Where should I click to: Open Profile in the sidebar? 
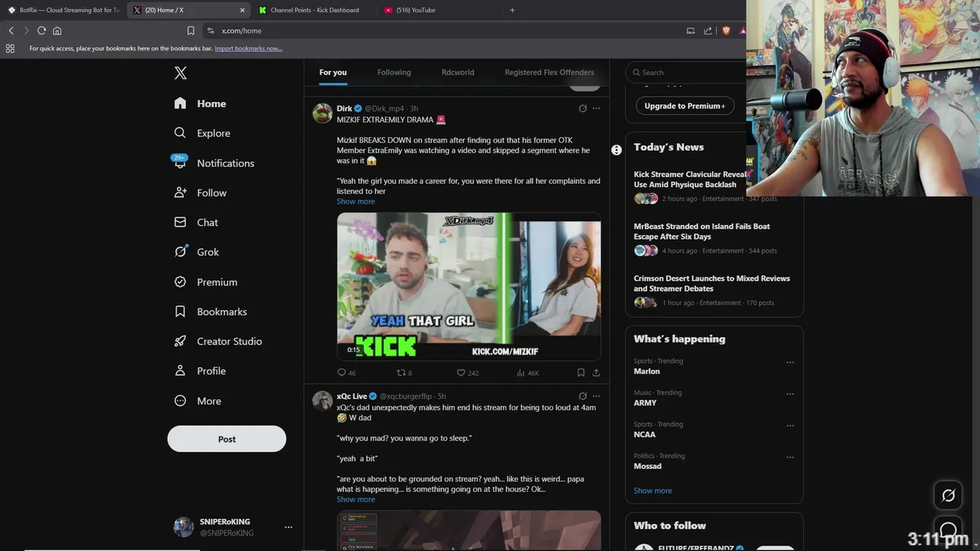click(x=199, y=371)
